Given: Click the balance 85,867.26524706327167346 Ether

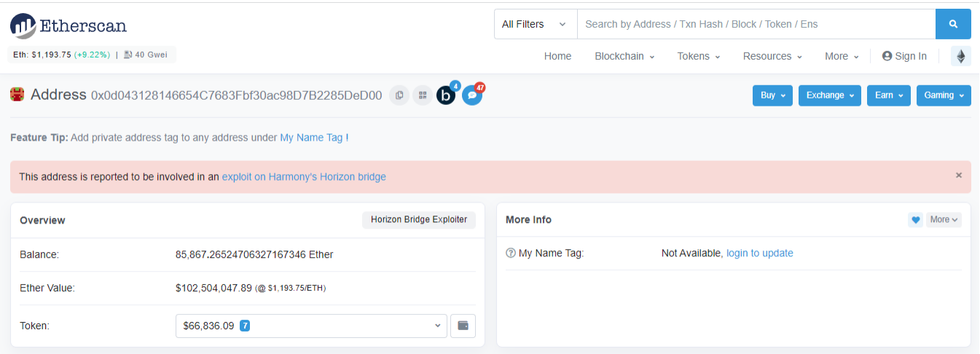Looking at the screenshot, I should point(254,254).
